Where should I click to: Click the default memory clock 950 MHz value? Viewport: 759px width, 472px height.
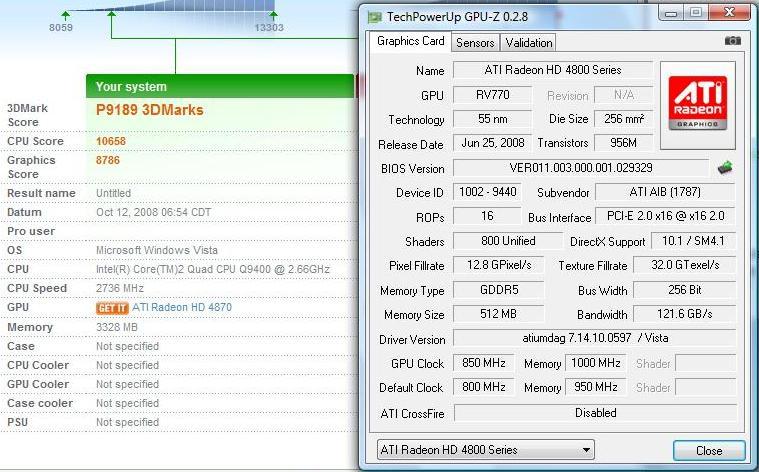click(x=595, y=387)
